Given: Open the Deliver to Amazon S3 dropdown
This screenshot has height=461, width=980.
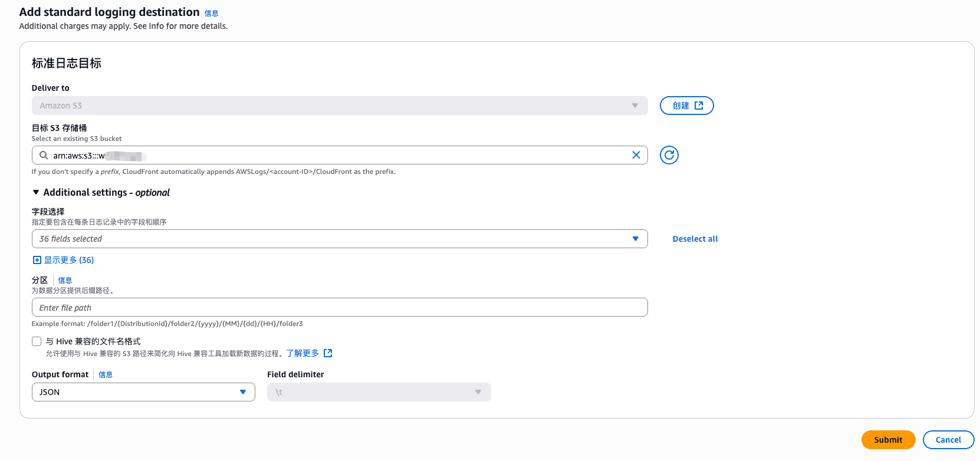Looking at the screenshot, I should [x=339, y=106].
